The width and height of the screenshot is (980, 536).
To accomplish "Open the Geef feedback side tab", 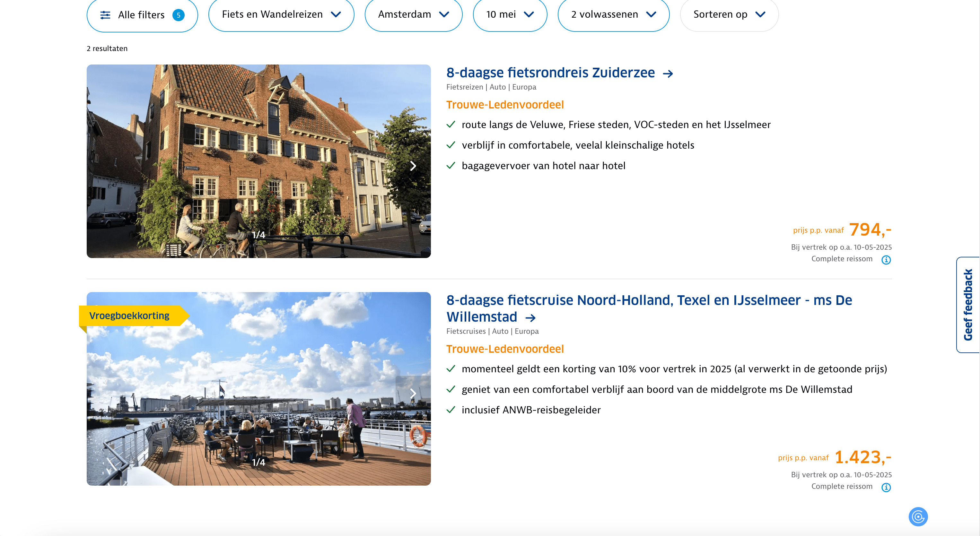I will pos(968,305).
